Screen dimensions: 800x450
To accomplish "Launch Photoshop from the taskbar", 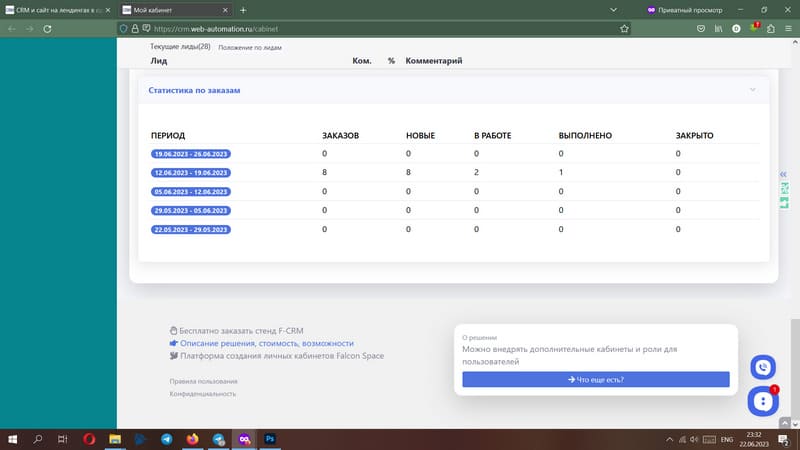I will coord(269,439).
